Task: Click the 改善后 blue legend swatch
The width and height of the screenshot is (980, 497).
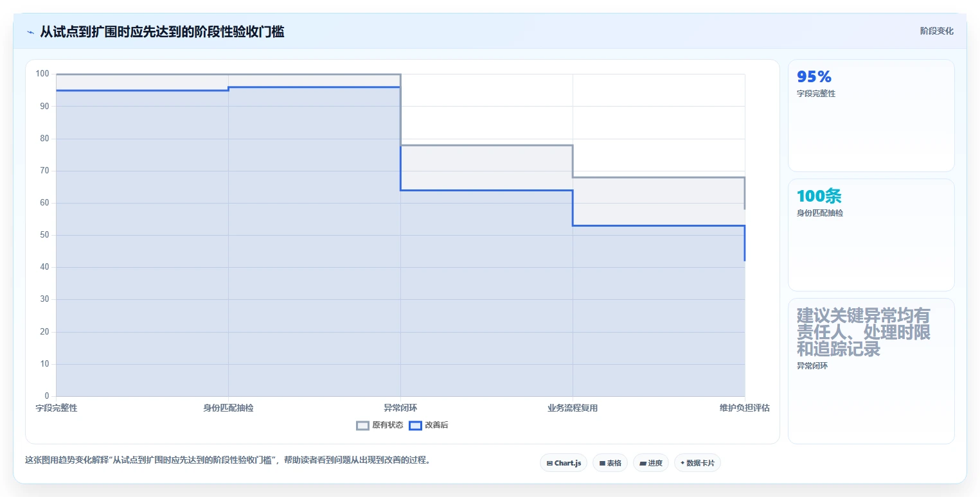Action: [416, 425]
